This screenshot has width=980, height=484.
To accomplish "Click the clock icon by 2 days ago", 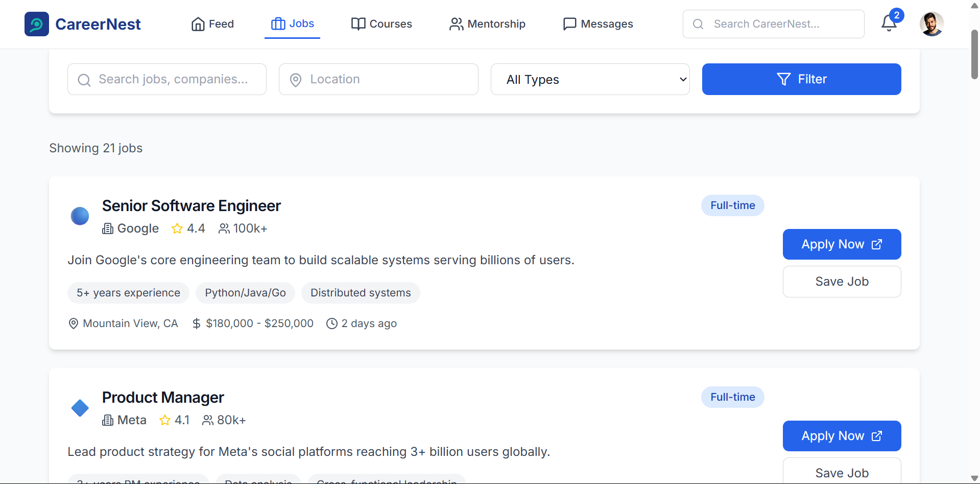I will pyautogui.click(x=332, y=324).
